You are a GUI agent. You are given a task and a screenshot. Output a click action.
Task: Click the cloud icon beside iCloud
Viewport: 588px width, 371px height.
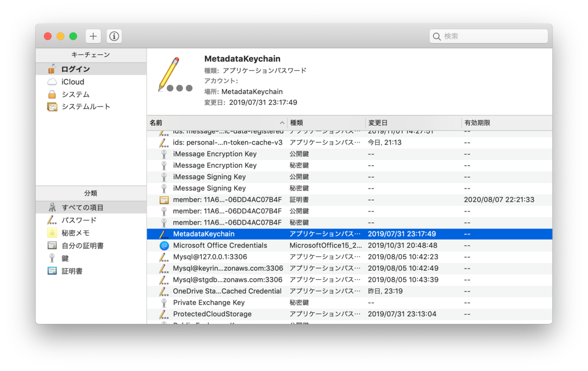coord(52,82)
